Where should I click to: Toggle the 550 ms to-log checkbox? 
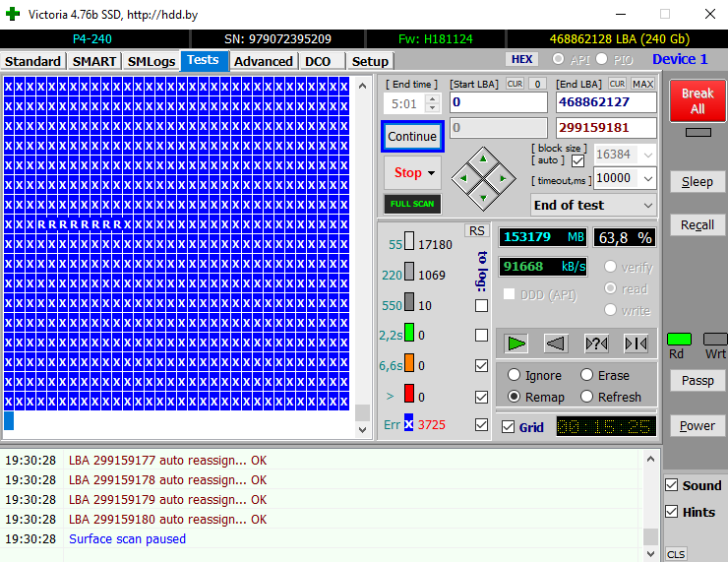coord(481,306)
